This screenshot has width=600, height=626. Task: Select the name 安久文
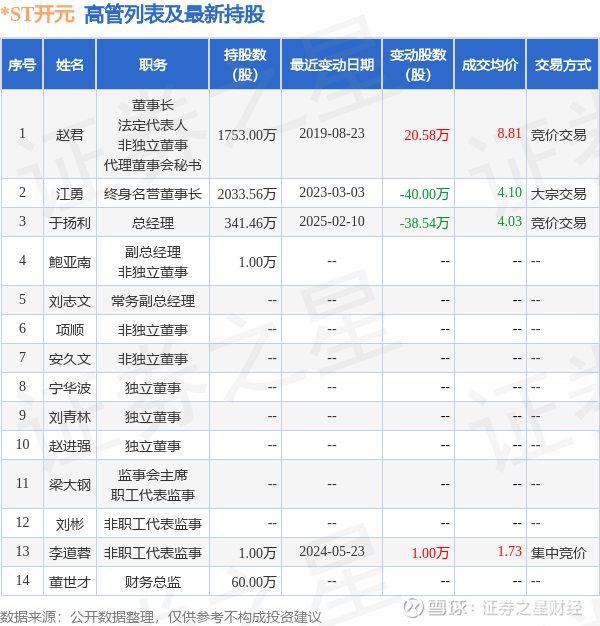(69, 359)
